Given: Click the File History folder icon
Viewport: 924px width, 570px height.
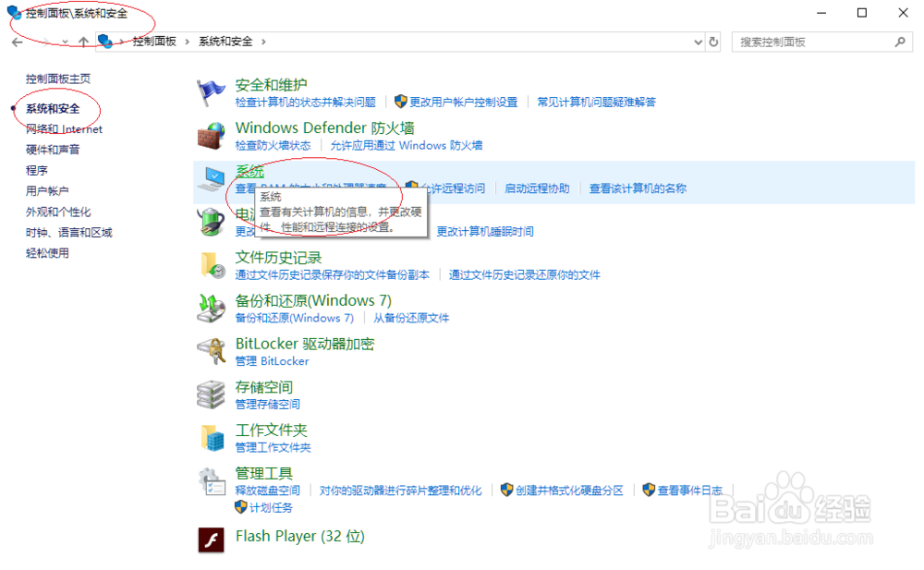Looking at the screenshot, I should (x=213, y=265).
